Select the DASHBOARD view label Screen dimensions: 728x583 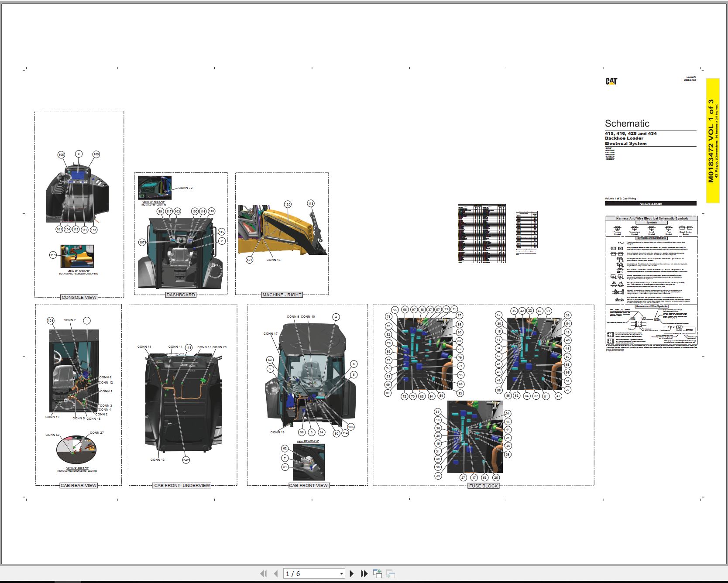point(180,295)
